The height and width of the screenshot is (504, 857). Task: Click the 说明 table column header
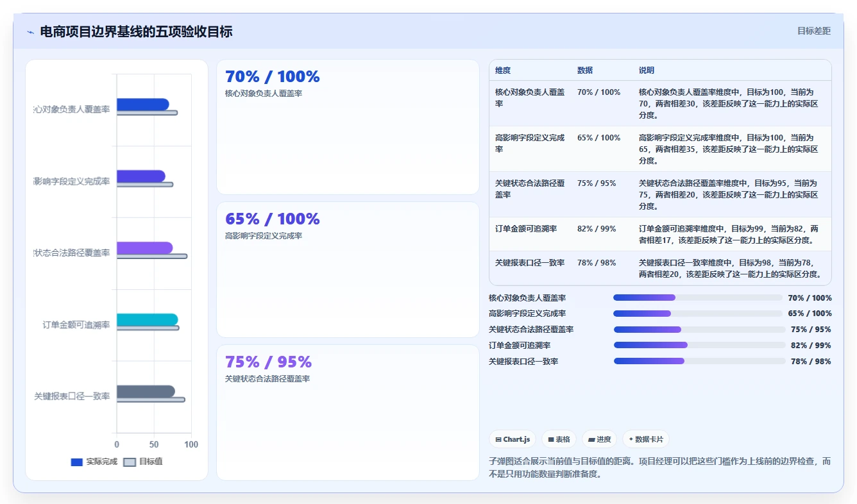(647, 71)
